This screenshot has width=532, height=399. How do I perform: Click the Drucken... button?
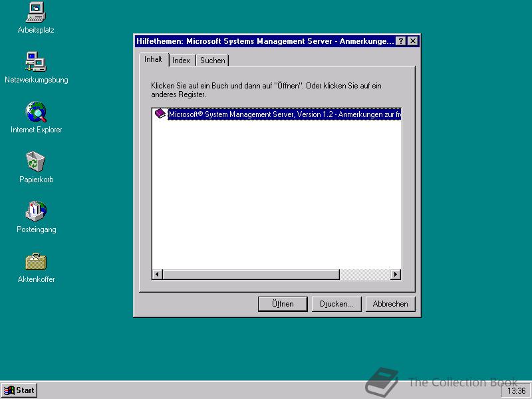tap(336, 304)
